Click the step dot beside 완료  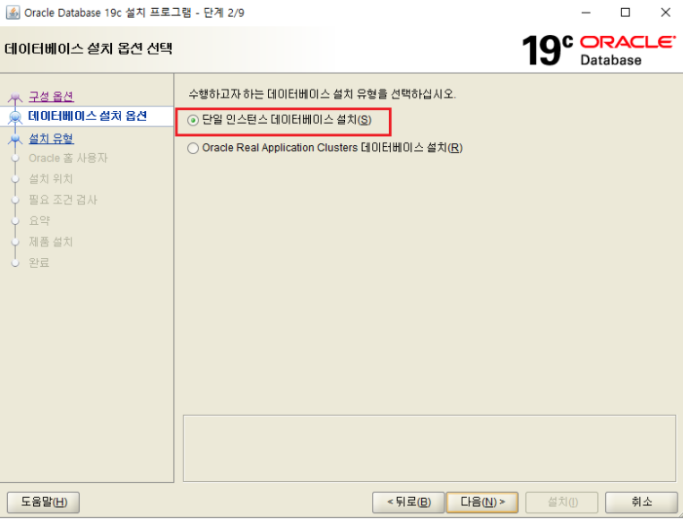pyautogui.click(x=15, y=263)
